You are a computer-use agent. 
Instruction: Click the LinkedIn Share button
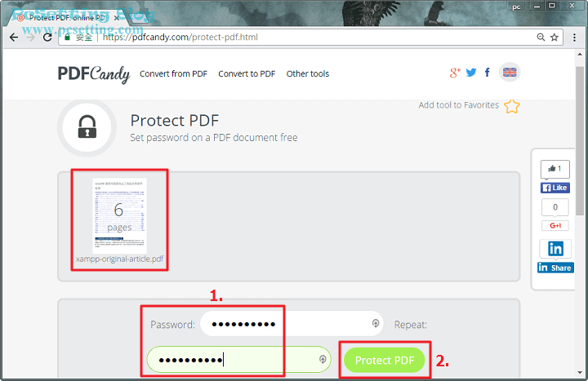[555, 268]
